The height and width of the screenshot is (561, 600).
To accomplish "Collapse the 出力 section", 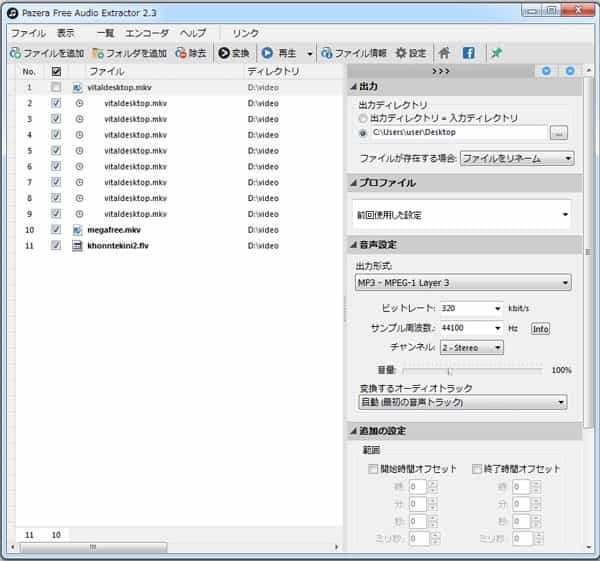I will pos(354,87).
